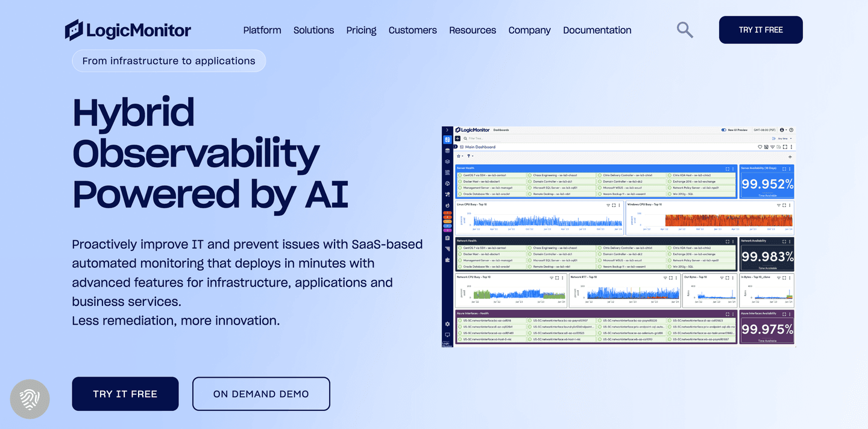Viewport: 868px width, 429px height.
Task: Maximize the Azure Interfaces Availability widget
Action: coord(784,314)
